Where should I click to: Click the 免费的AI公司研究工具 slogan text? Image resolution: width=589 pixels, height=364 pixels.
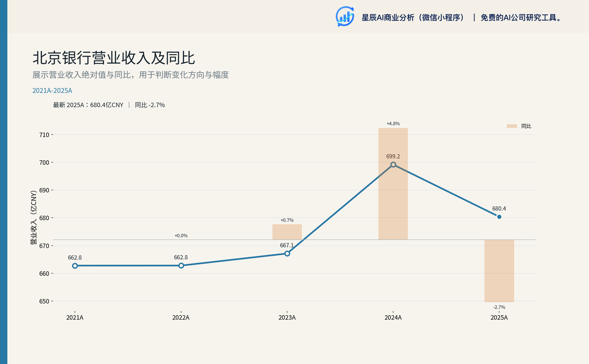(x=521, y=18)
